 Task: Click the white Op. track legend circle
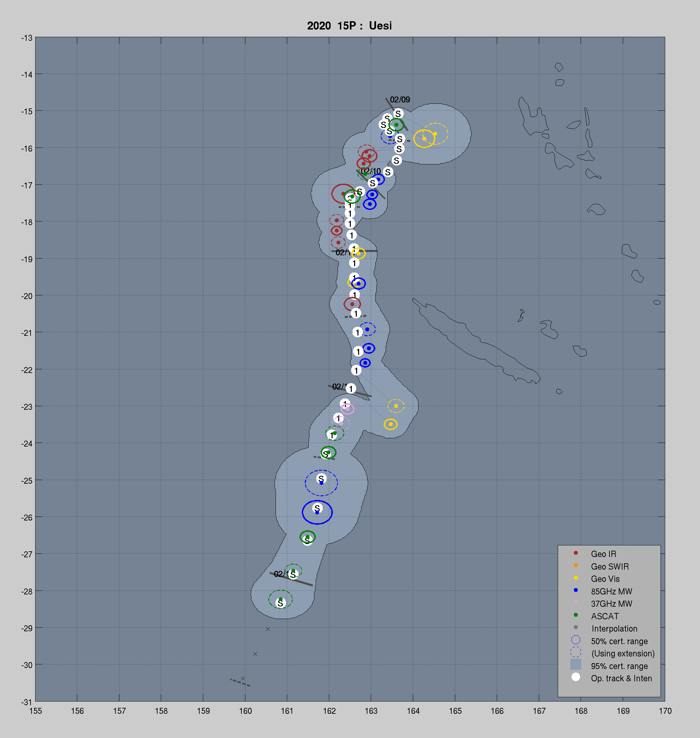pyautogui.click(x=576, y=677)
